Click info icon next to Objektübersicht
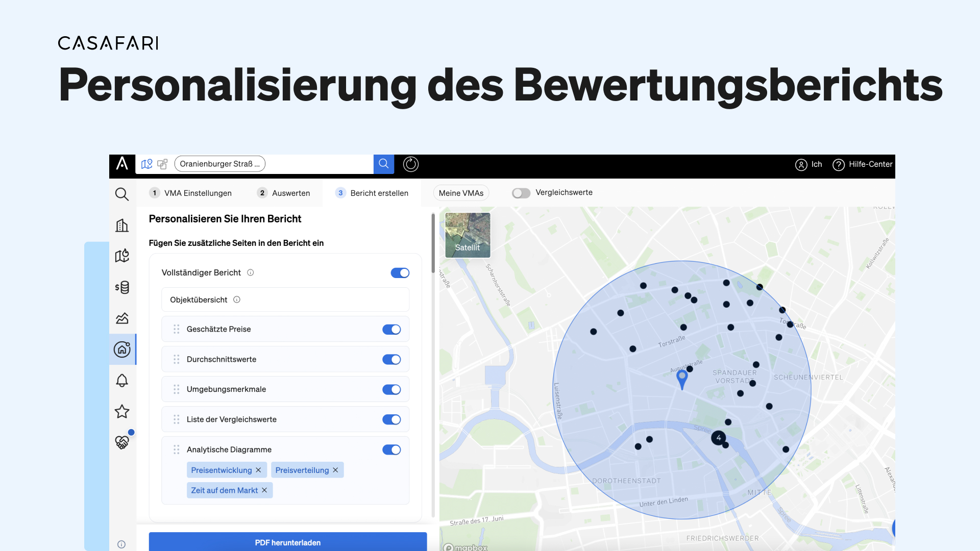Viewport: 980px width, 551px height. pyautogui.click(x=237, y=299)
